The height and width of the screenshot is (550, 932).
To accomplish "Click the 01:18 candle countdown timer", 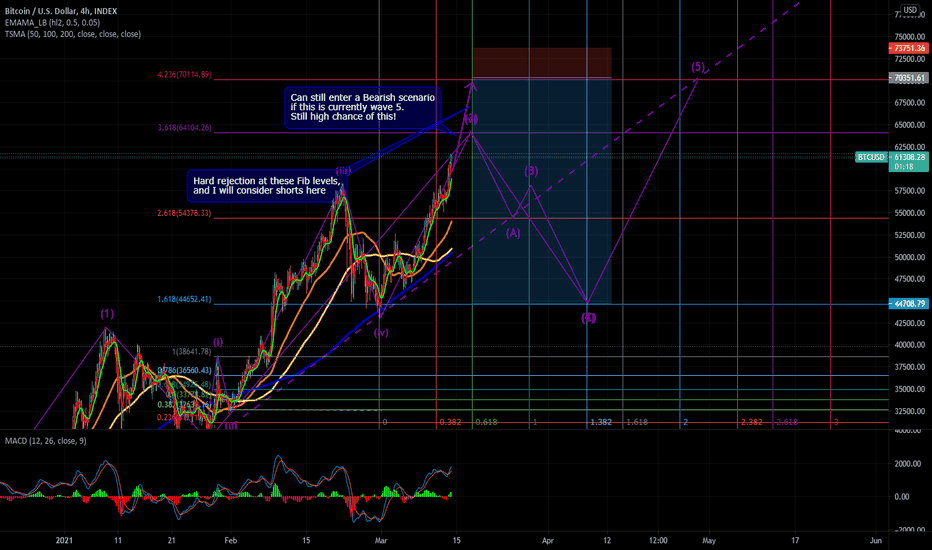I will 904,166.
